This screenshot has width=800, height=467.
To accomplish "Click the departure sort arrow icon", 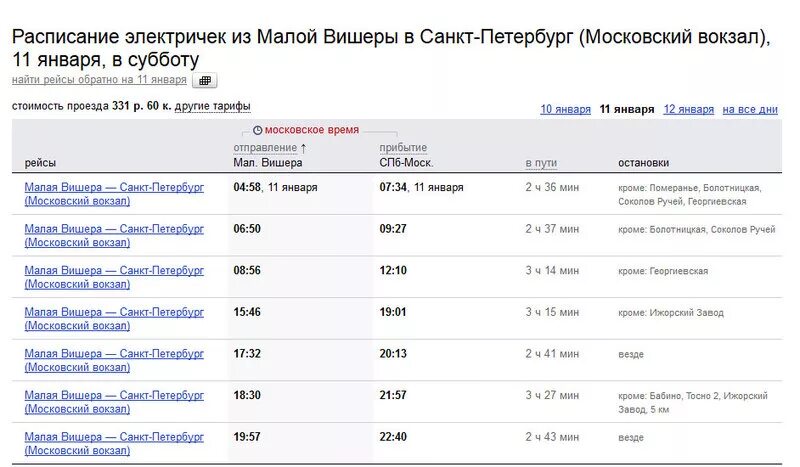I will click(x=304, y=148).
